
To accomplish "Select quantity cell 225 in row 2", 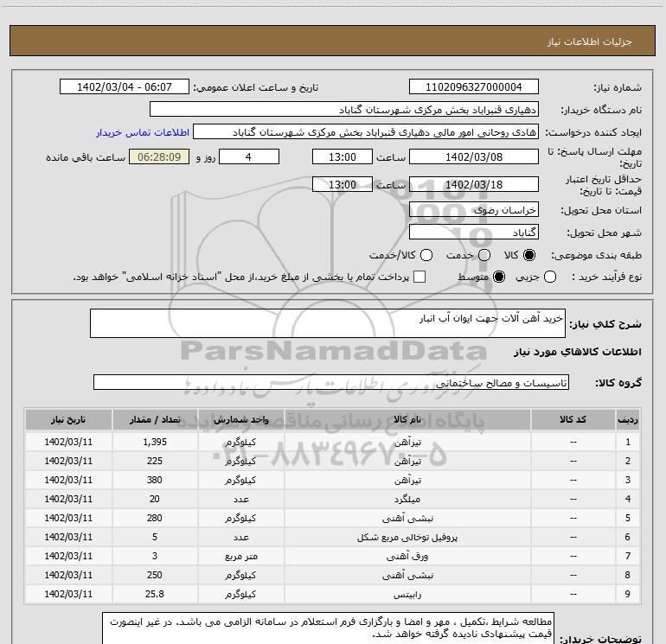I will (155, 461).
